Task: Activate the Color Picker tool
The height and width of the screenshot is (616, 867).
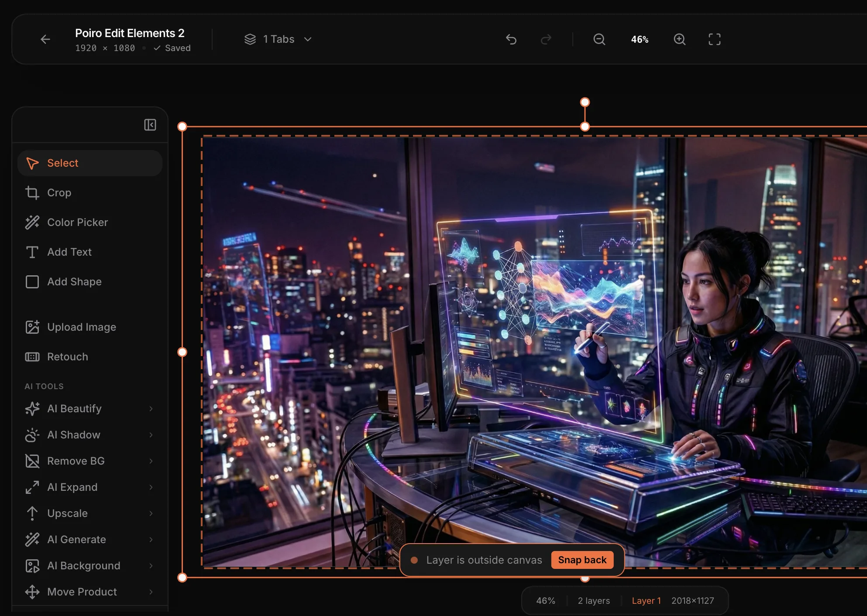Action: point(77,222)
